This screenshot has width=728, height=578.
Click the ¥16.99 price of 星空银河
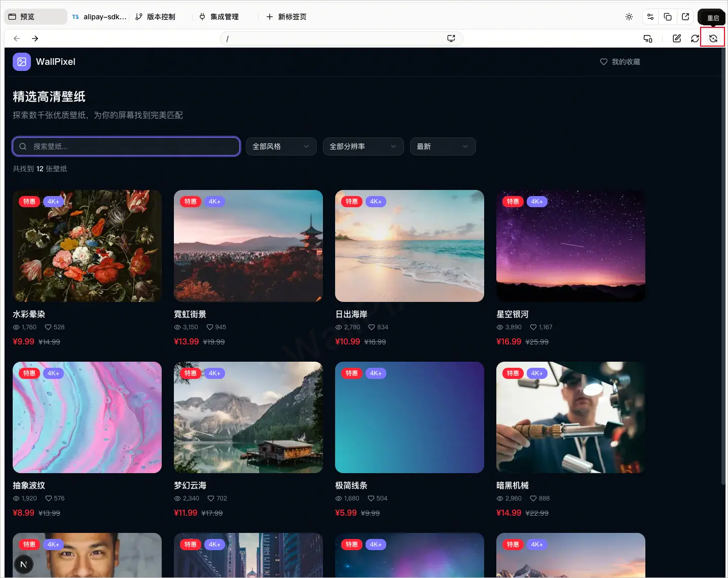[508, 341]
